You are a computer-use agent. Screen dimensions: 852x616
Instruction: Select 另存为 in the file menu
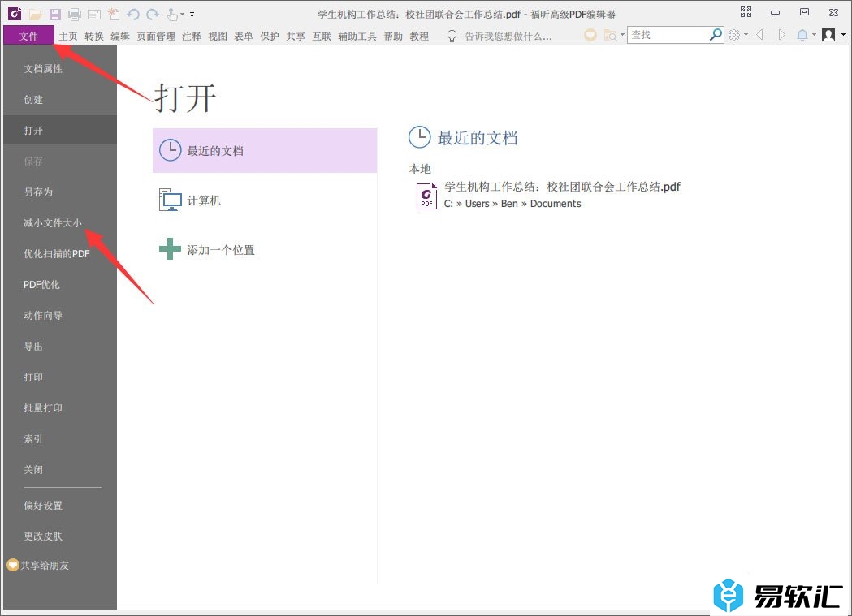[60, 192]
